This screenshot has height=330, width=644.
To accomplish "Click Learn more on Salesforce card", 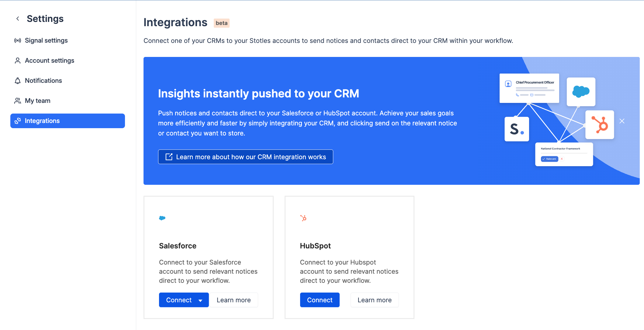I will tap(234, 300).
